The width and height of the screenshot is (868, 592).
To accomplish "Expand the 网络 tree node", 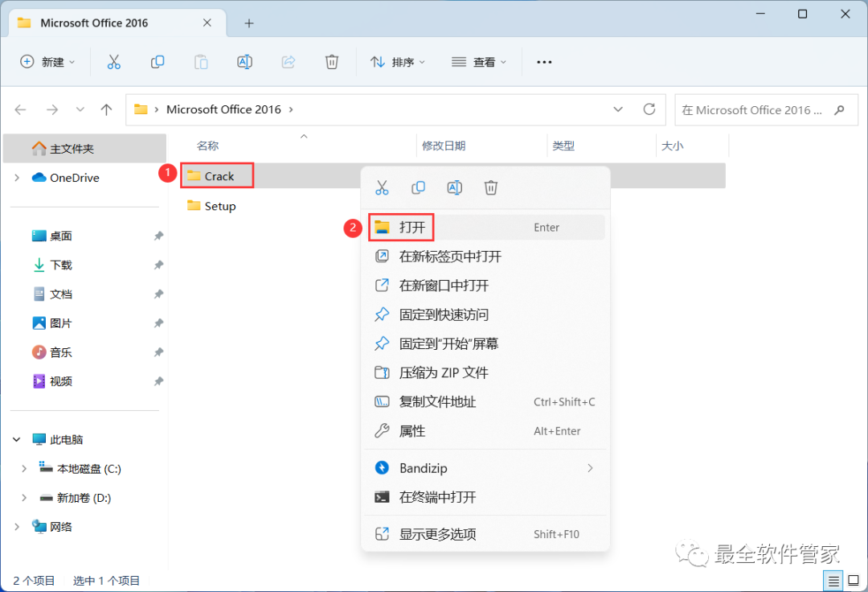I will pos(17,527).
